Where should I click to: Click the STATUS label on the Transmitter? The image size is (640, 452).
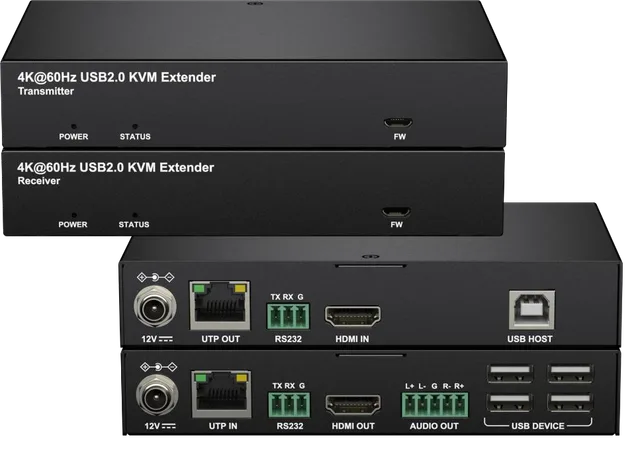click(x=135, y=137)
